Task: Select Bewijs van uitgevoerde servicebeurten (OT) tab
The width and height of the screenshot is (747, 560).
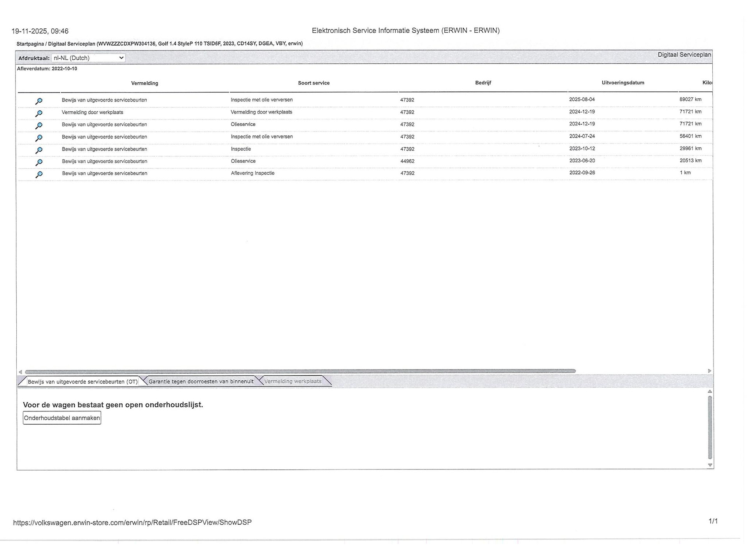Action: click(82, 381)
